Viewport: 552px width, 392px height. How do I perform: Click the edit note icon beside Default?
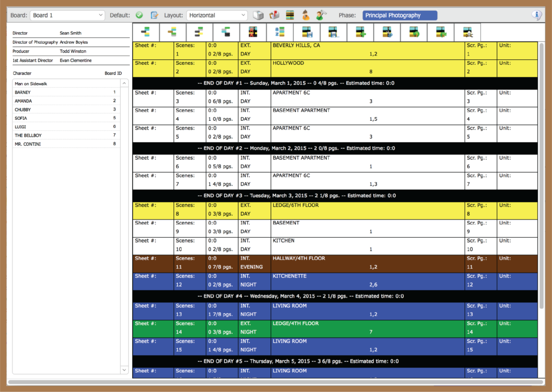[154, 15]
